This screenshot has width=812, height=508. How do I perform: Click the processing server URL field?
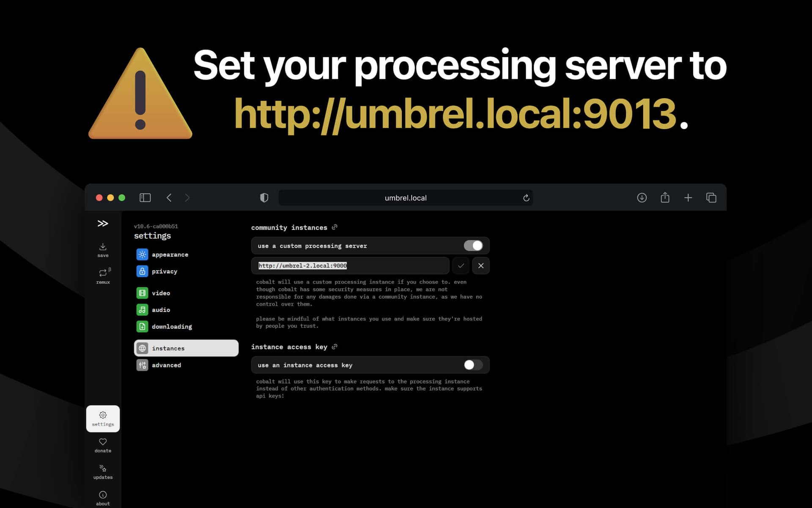350,265
